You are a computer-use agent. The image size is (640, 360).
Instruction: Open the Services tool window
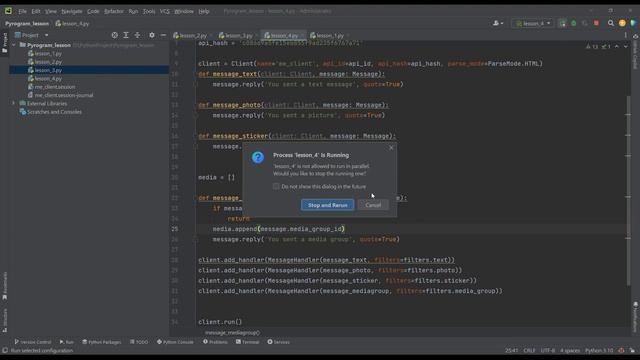coord(278,342)
